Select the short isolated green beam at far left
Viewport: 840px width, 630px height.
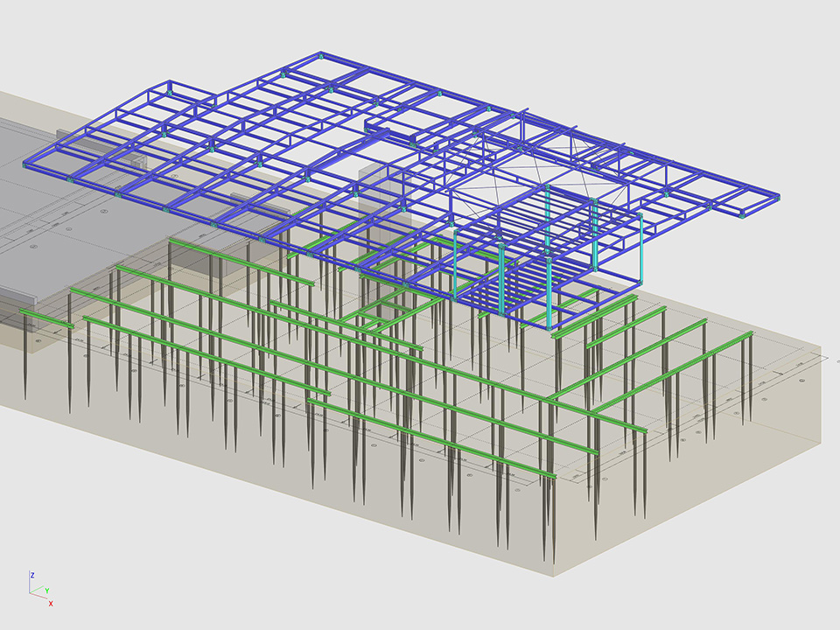coord(45,318)
